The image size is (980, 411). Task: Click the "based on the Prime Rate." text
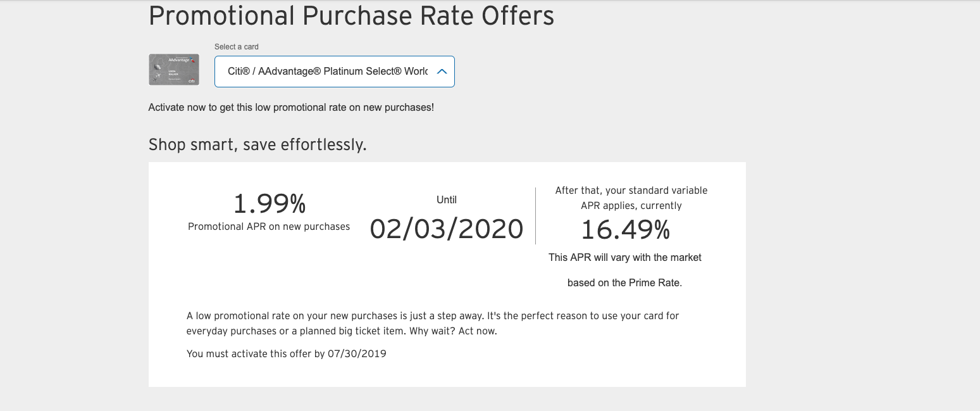(625, 283)
